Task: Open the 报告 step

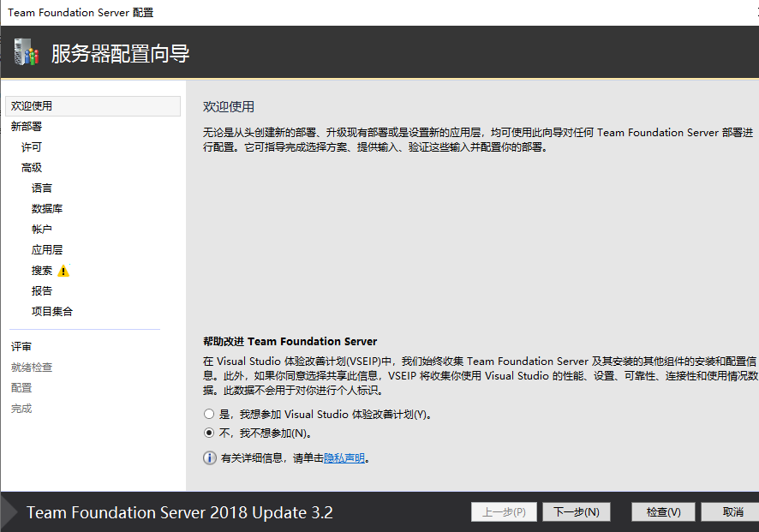Action: (42, 291)
